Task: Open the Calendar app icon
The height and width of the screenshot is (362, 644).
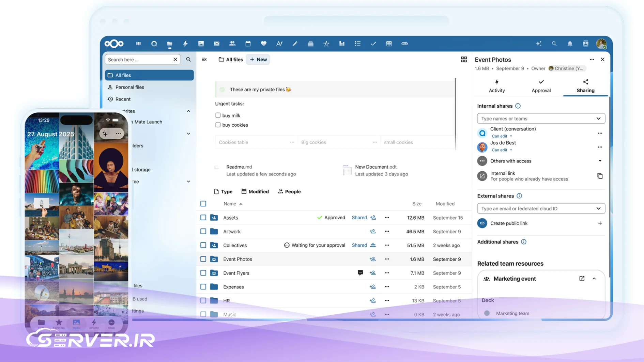Action: coord(248,44)
